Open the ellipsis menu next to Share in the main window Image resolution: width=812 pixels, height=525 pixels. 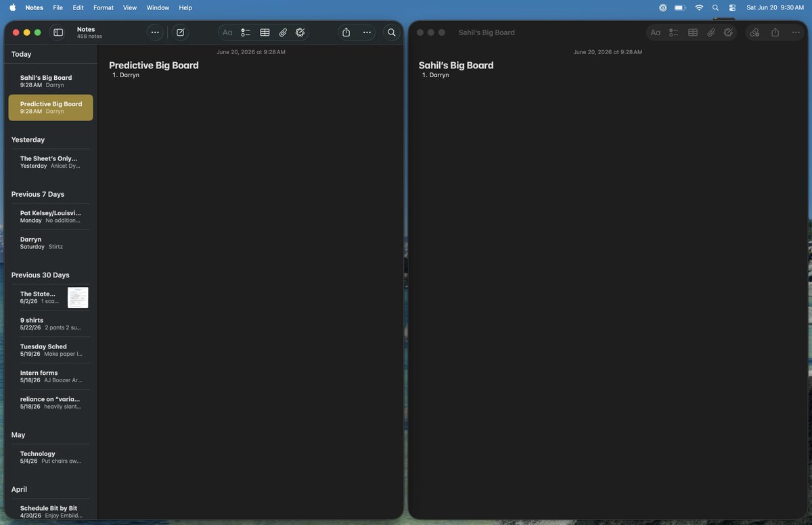click(367, 32)
